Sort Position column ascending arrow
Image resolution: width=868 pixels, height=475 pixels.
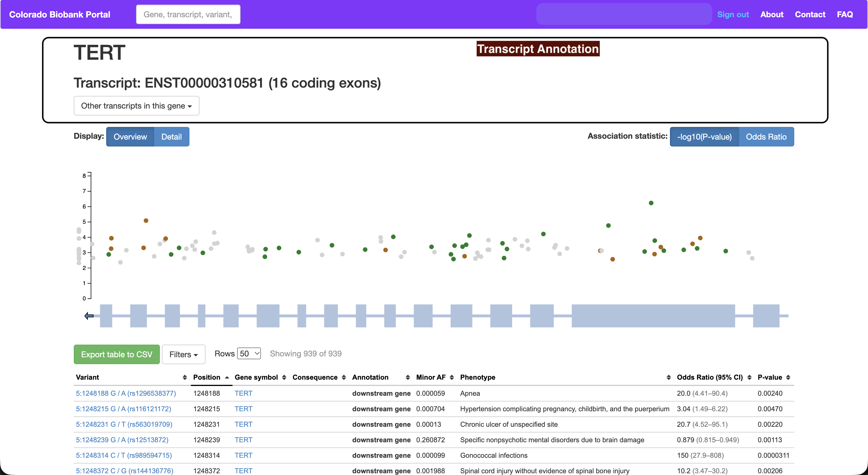click(227, 378)
